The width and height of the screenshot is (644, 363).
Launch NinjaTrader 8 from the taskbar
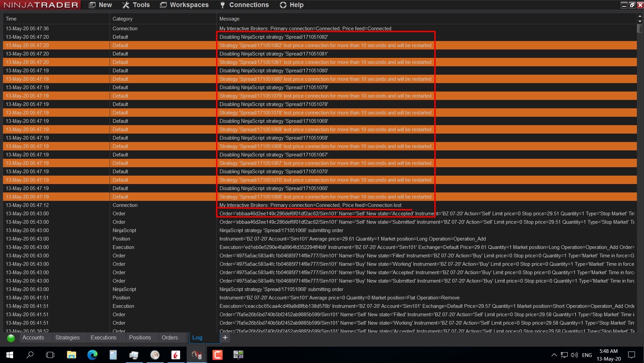click(x=196, y=355)
